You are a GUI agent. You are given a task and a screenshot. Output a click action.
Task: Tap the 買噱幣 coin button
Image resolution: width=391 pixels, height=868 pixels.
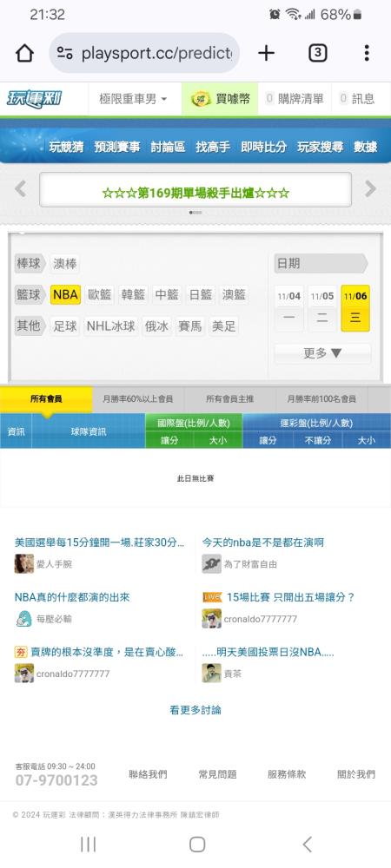click(x=220, y=99)
